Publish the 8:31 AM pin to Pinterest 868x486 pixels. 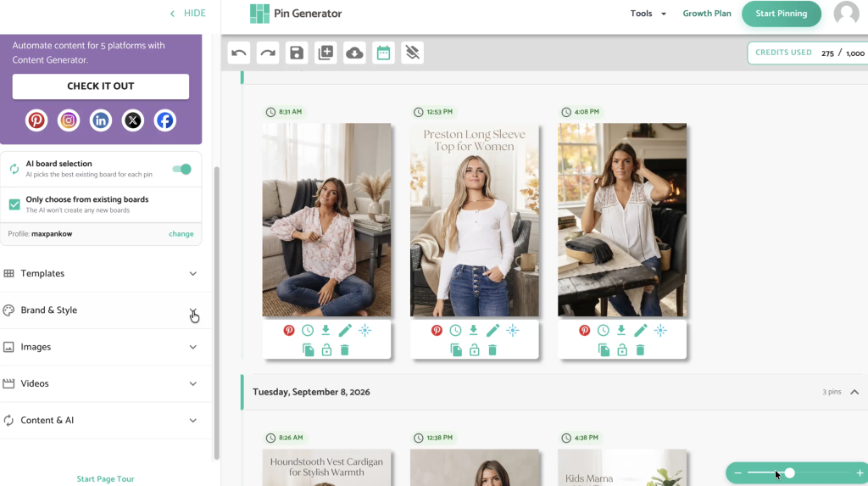(x=289, y=330)
